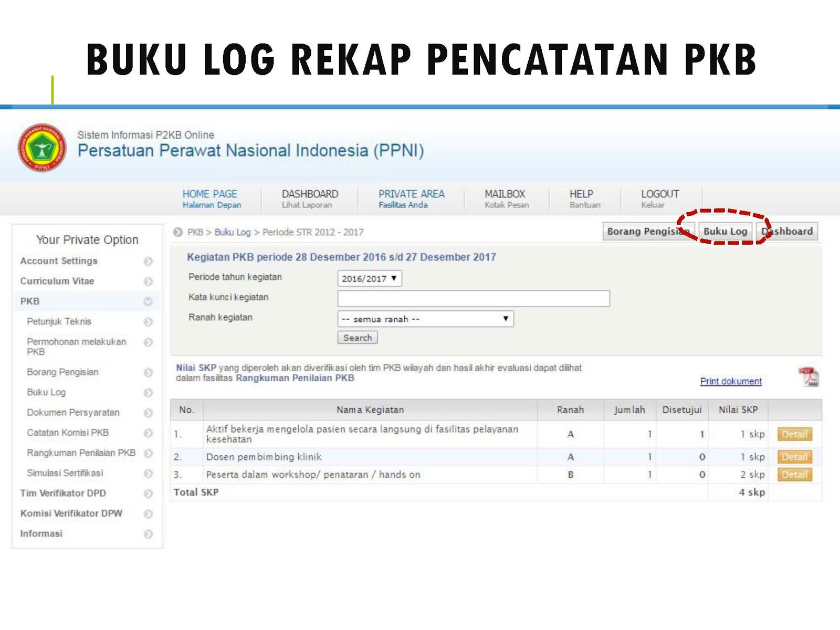
Task: Open Tim Verifikator DPD sidebar item
Action: [63, 493]
